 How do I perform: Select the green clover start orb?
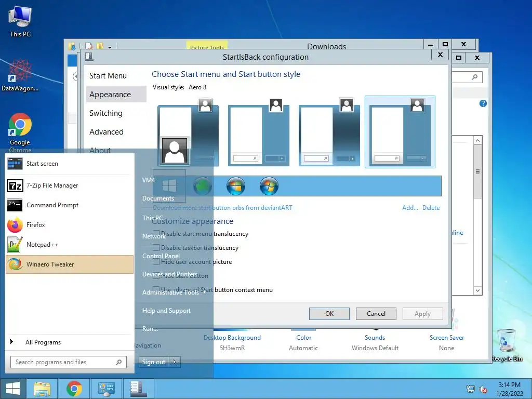pyautogui.click(x=203, y=186)
